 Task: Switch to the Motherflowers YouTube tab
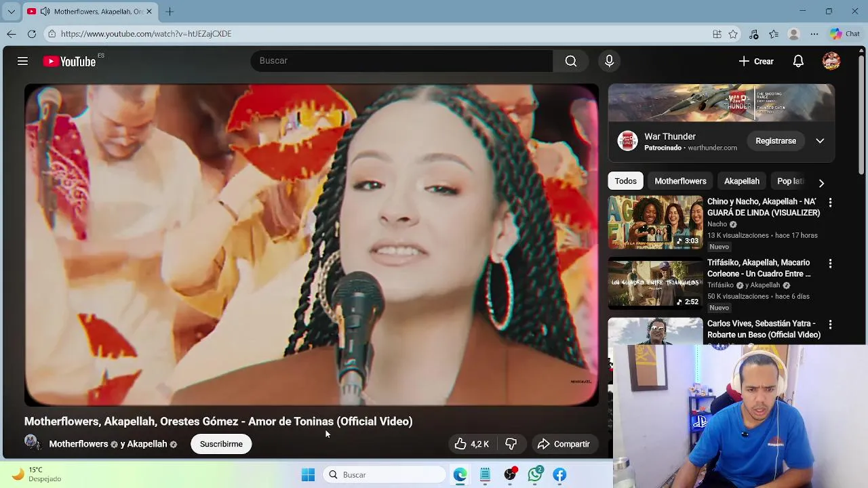click(x=90, y=12)
